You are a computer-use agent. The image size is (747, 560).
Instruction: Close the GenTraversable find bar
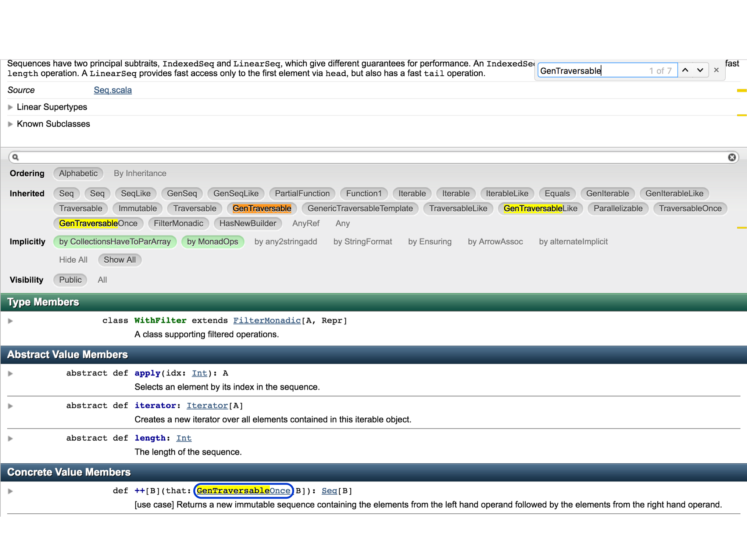coord(716,70)
